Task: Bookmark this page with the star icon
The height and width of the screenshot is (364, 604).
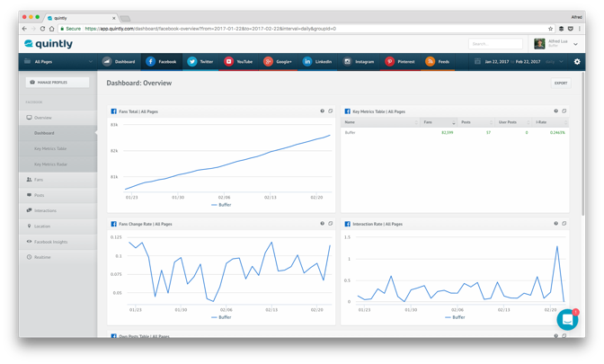Action: click(550, 29)
